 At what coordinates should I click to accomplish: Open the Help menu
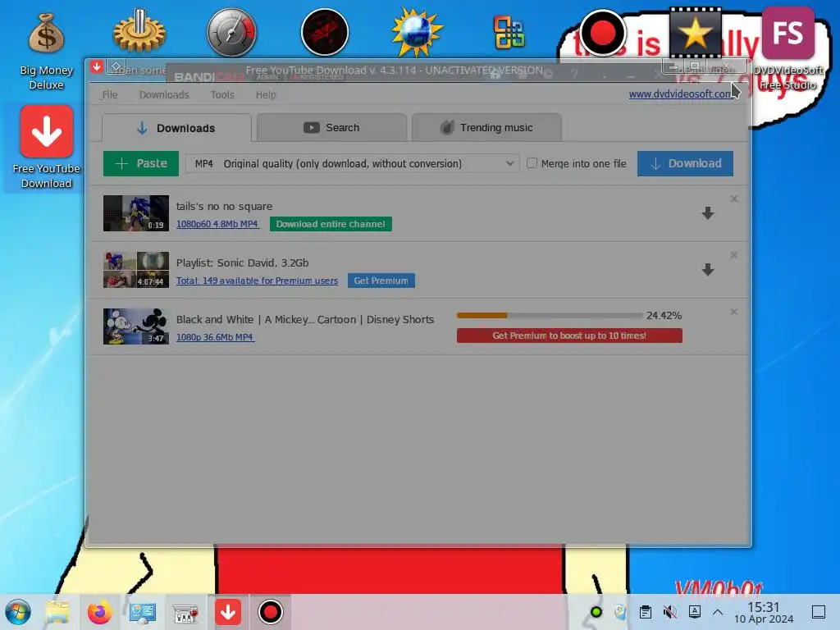[266, 95]
